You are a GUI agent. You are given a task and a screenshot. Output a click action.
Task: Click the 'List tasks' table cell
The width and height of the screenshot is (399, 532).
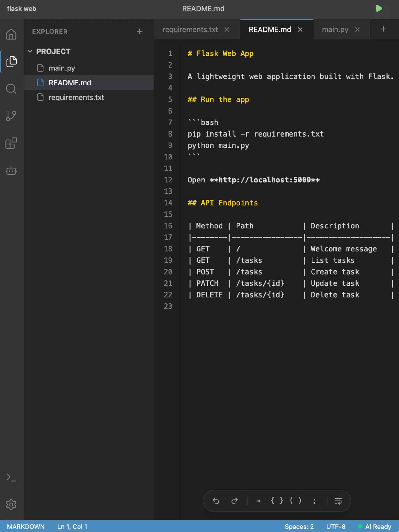click(x=333, y=260)
